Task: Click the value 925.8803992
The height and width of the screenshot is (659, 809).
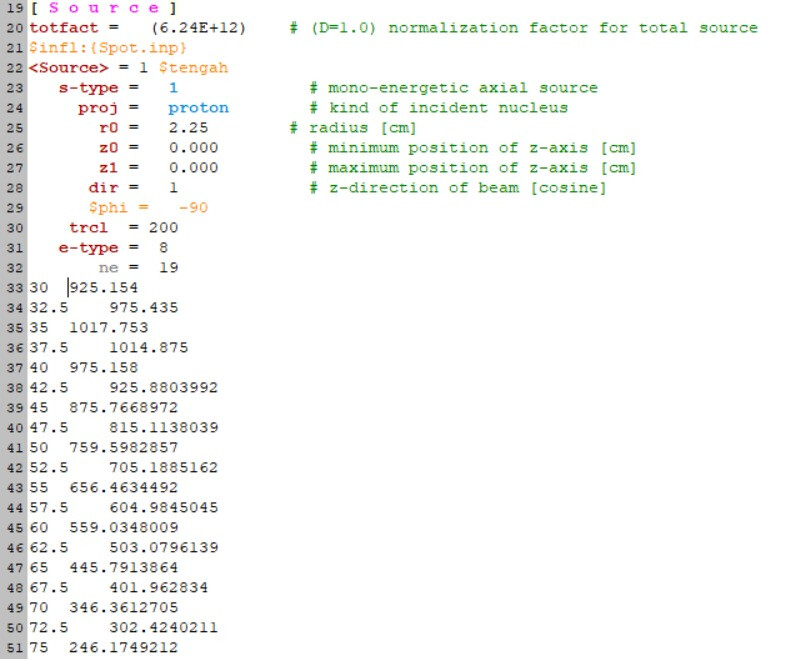Action: click(164, 388)
